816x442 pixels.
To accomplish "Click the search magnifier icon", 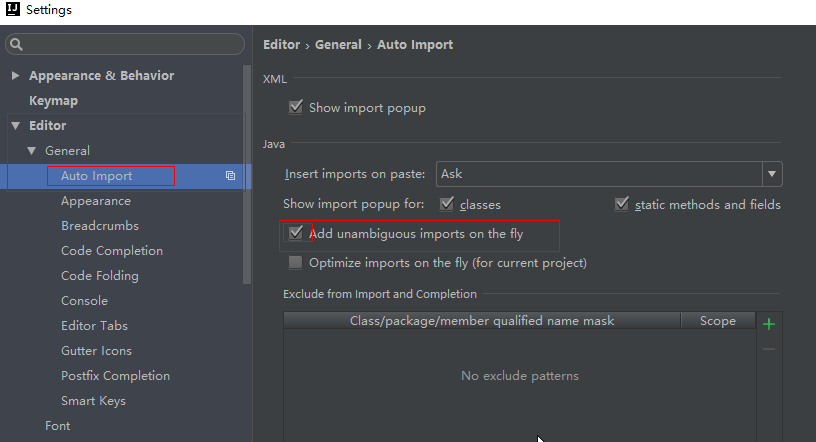I will tap(16, 44).
